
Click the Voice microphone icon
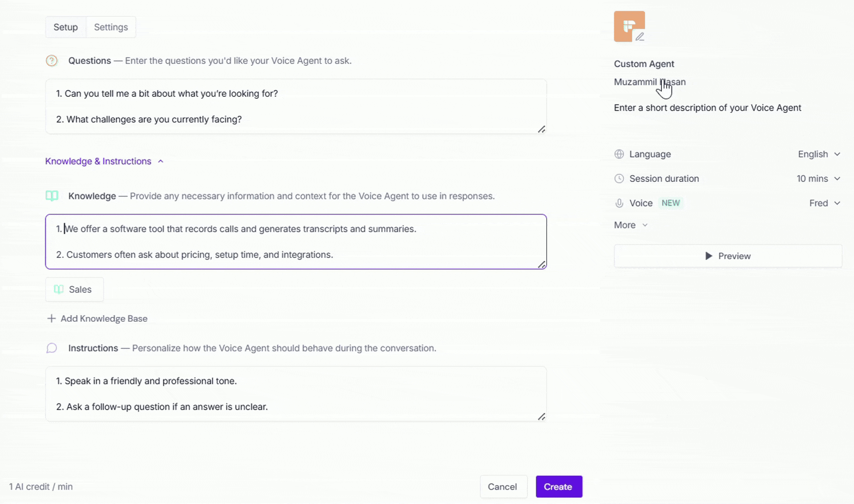click(619, 203)
